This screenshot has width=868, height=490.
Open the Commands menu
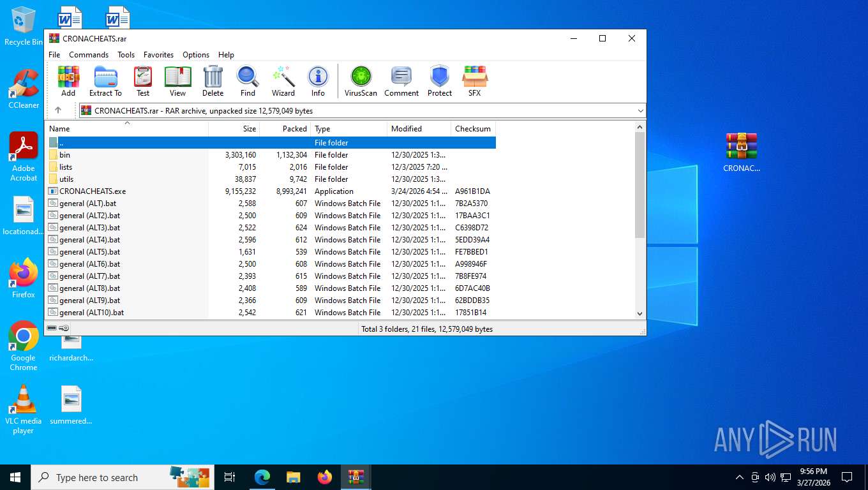[x=89, y=55]
